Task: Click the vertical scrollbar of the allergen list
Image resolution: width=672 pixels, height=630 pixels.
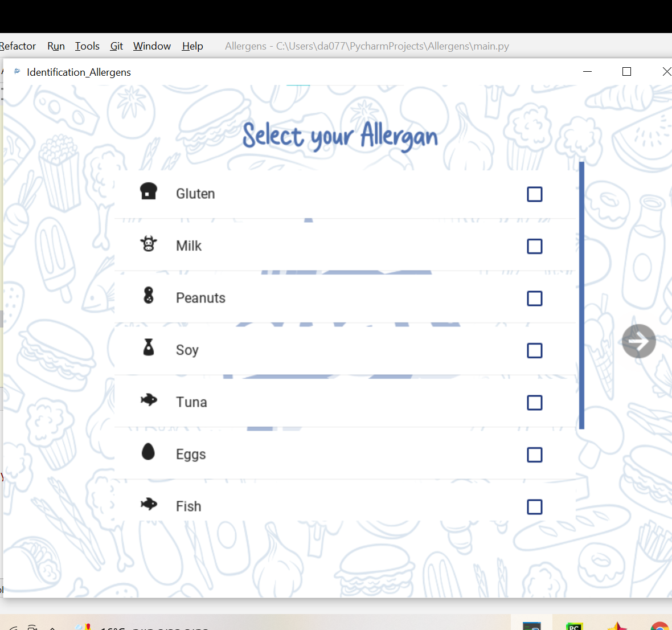Action: click(581, 295)
